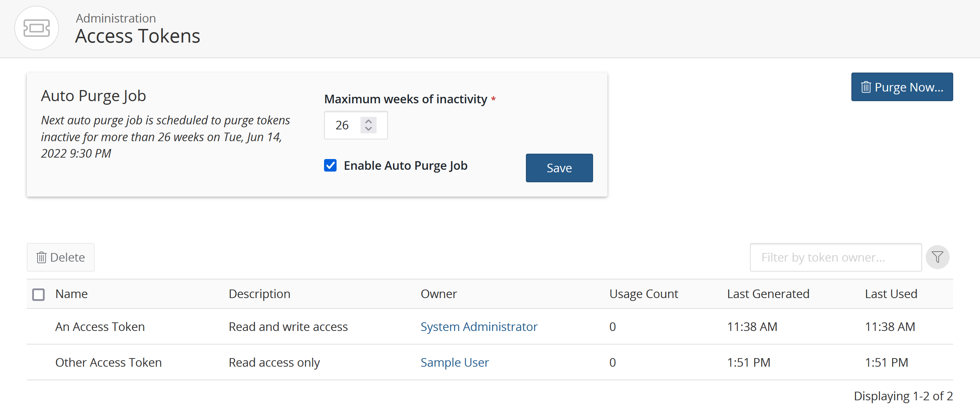Increase weeks with the up stepper arrow
Screen dimensions: 980x406
pos(368,122)
